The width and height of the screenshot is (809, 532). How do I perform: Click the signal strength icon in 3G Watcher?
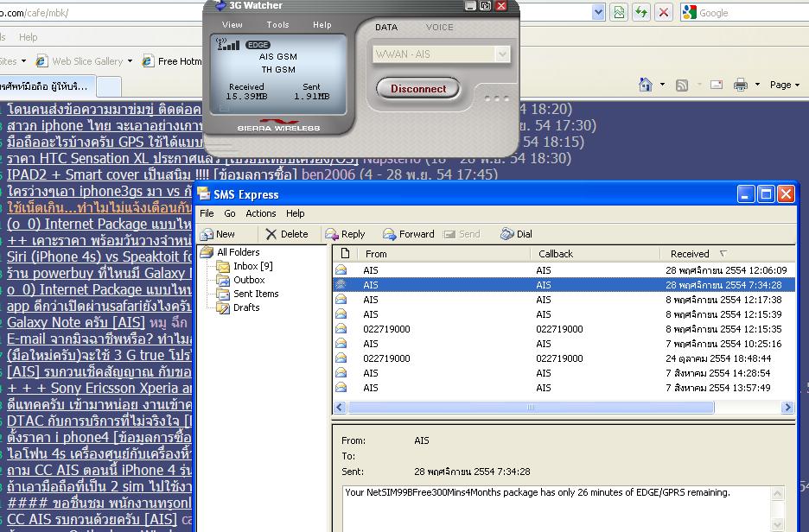(x=227, y=44)
